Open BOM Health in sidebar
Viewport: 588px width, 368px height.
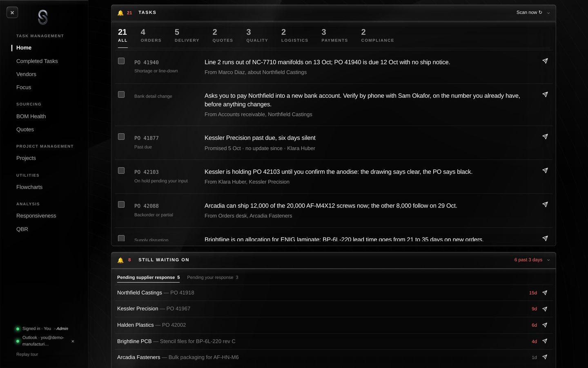click(31, 117)
